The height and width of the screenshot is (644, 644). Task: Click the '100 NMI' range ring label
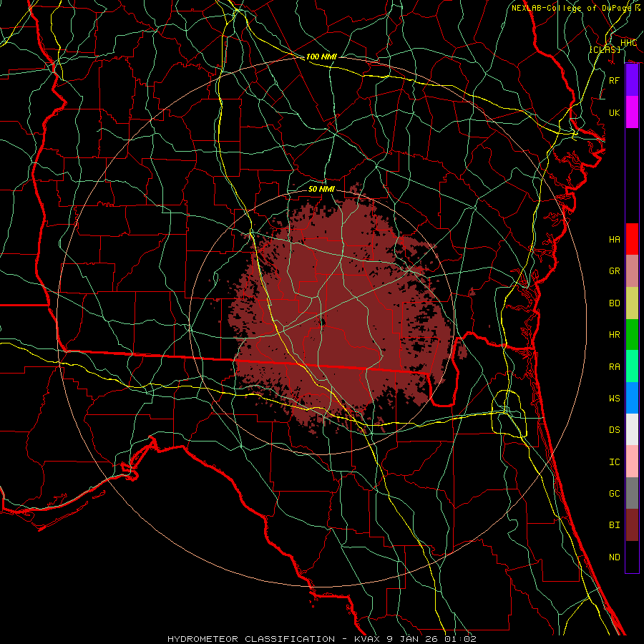pos(321,57)
